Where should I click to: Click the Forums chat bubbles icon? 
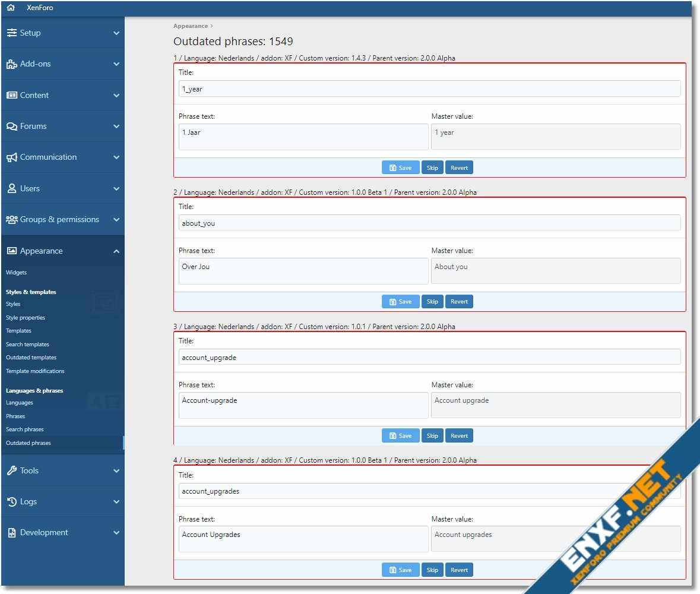tap(12, 127)
